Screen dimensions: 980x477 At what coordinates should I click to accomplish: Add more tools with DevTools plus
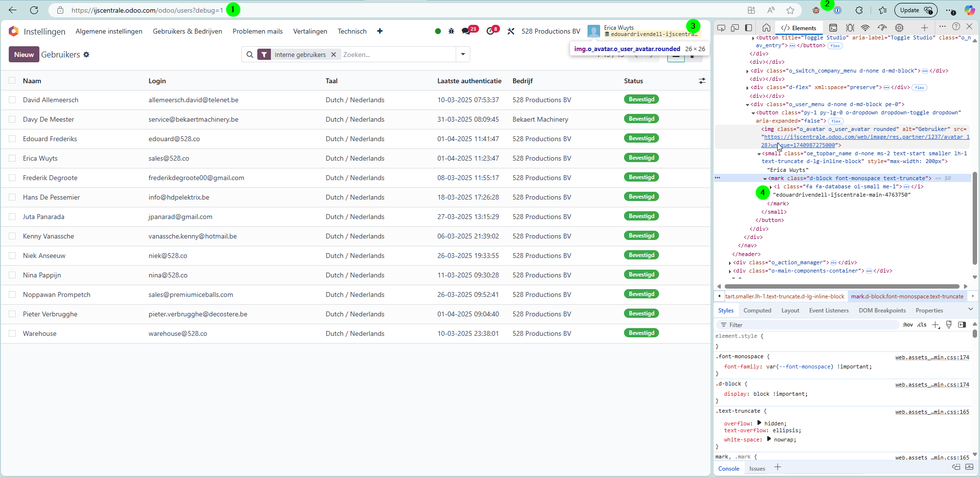pyautogui.click(x=925, y=28)
